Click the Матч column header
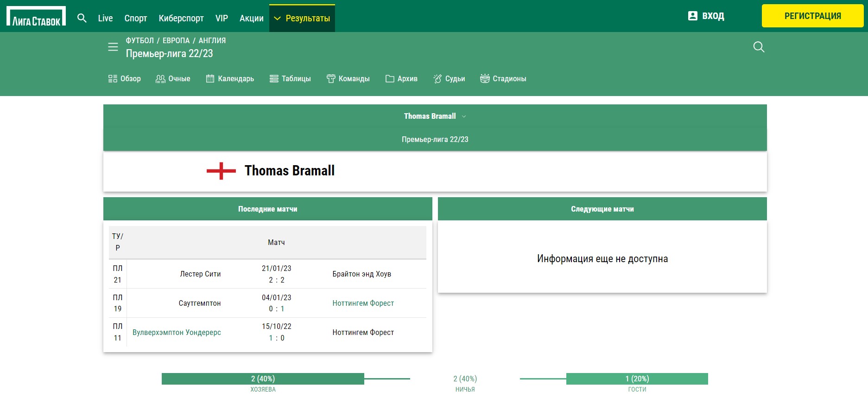 point(276,242)
